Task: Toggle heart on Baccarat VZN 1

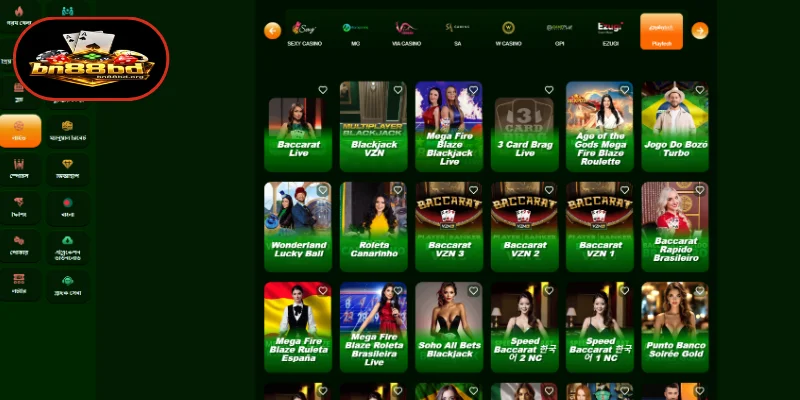Action: pyautogui.click(x=624, y=190)
